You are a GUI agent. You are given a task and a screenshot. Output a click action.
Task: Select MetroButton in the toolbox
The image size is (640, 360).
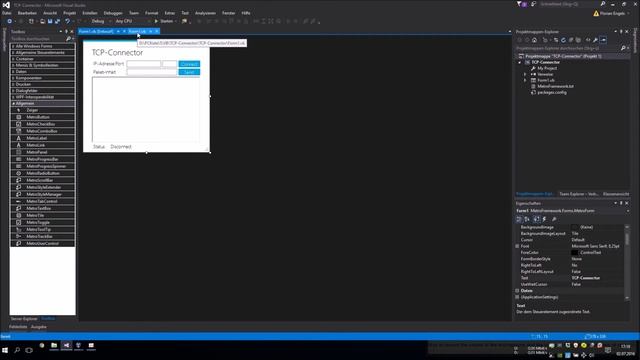(42, 117)
